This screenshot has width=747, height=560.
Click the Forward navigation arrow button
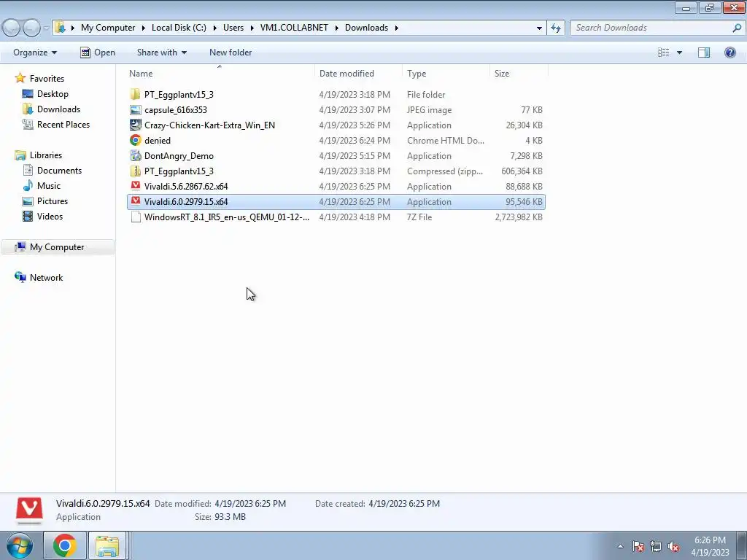pos(31,28)
